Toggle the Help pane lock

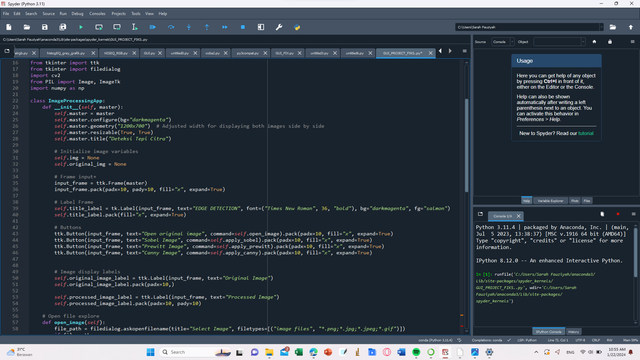pyautogui.click(x=610, y=42)
